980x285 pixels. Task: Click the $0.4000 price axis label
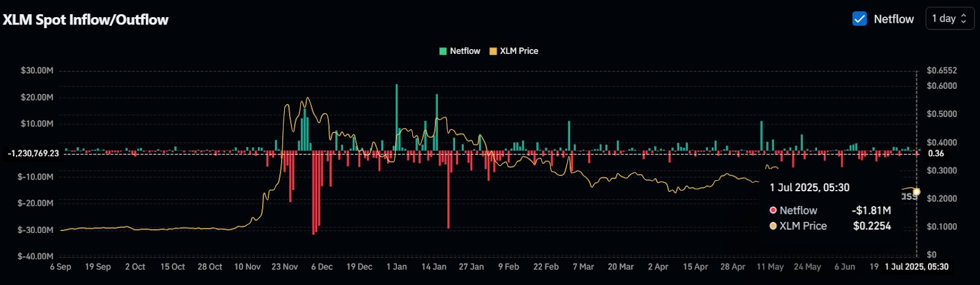click(x=941, y=142)
